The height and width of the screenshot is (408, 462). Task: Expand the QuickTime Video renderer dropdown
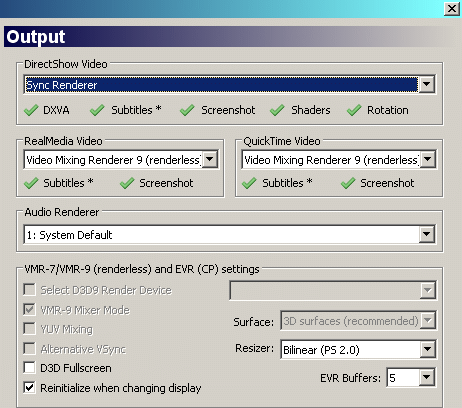tap(428, 159)
